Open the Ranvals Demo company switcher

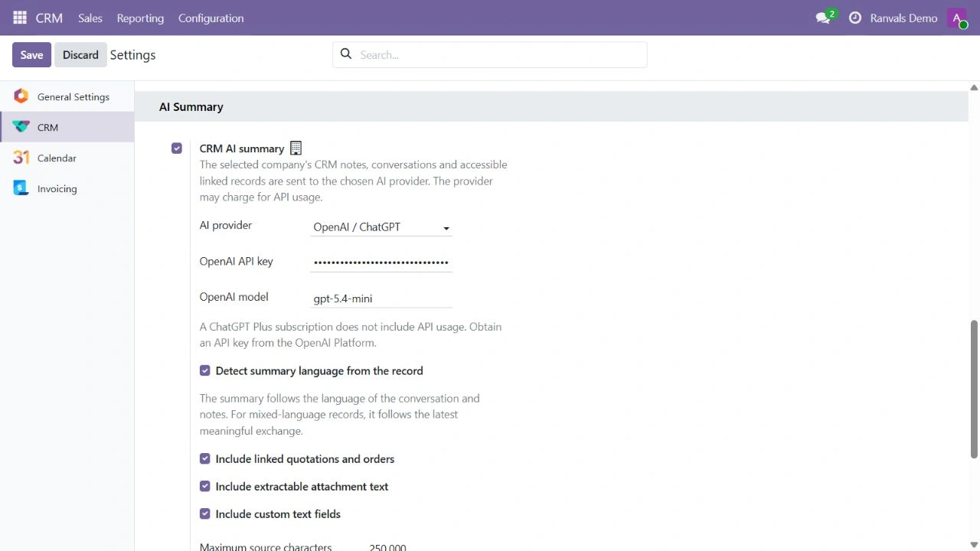click(903, 18)
